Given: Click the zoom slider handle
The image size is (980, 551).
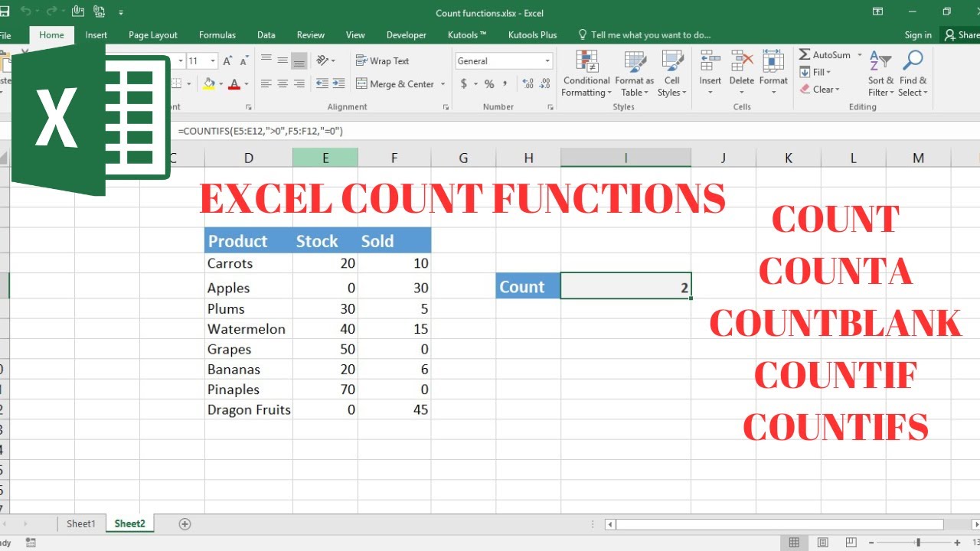Looking at the screenshot, I should pyautogui.click(x=918, y=543).
